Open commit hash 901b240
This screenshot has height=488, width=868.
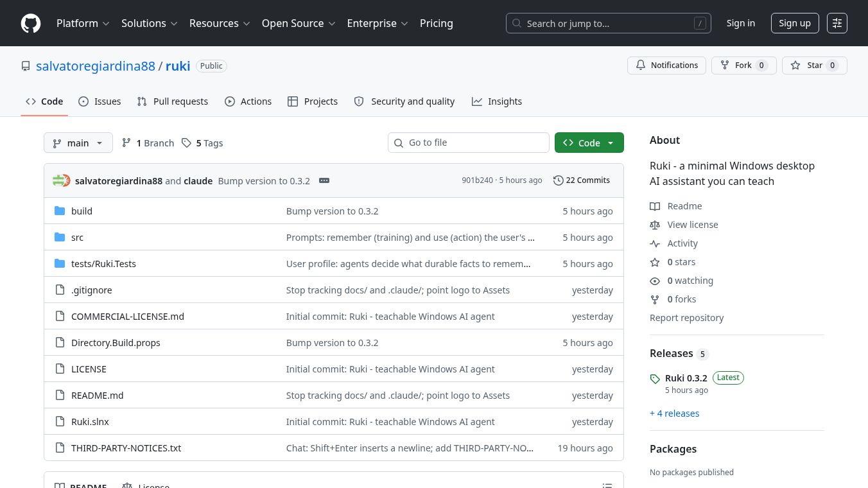[477, 180]
